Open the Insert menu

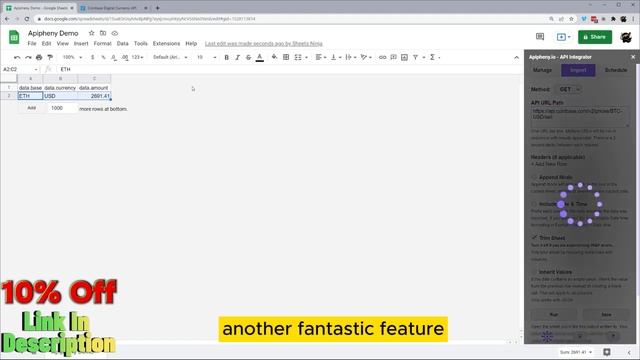click(81, 43)
